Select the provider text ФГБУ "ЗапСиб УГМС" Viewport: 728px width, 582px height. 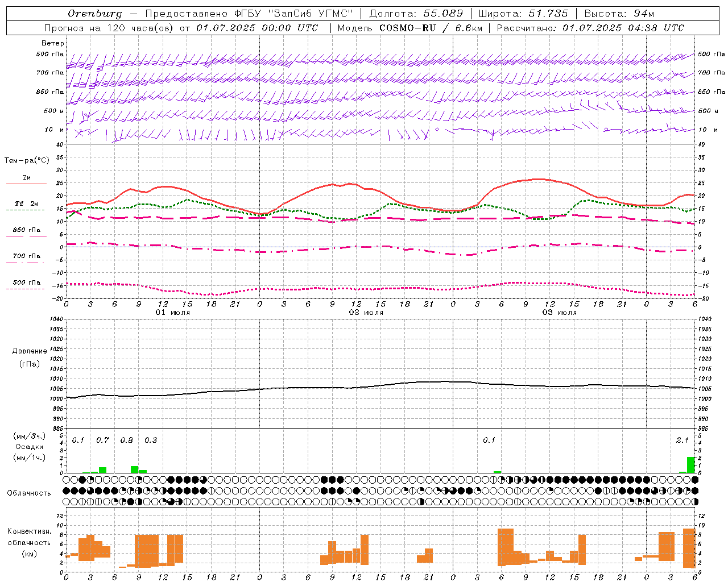coord(294,14)
